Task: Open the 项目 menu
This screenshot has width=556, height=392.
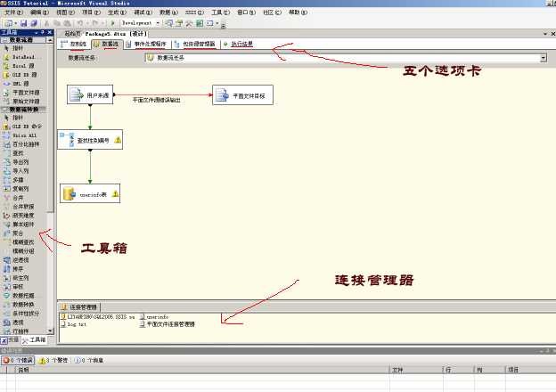Action: click(91, 12)
